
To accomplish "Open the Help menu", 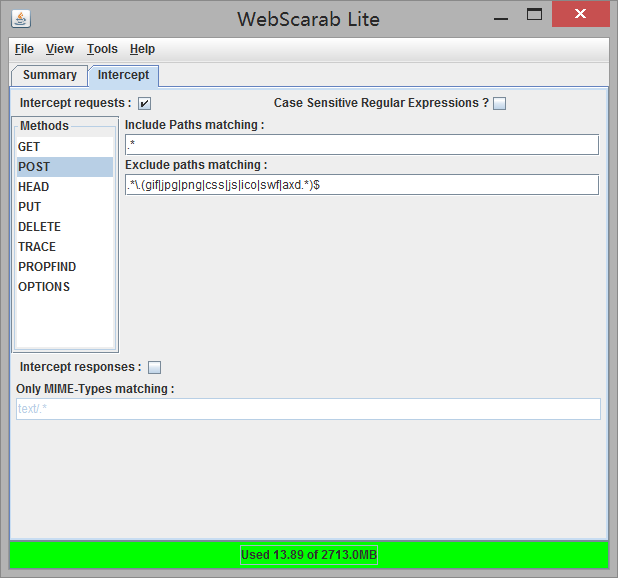I will 142,49.
